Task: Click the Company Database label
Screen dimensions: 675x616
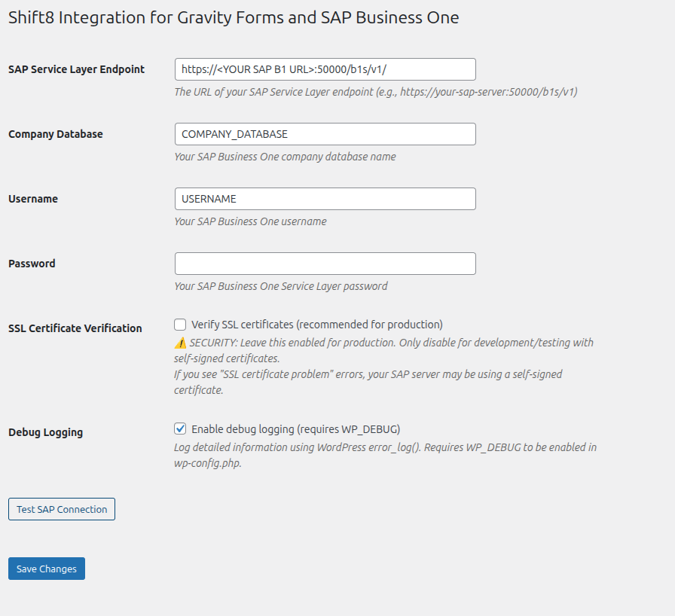Action: [x=55, y=134]
